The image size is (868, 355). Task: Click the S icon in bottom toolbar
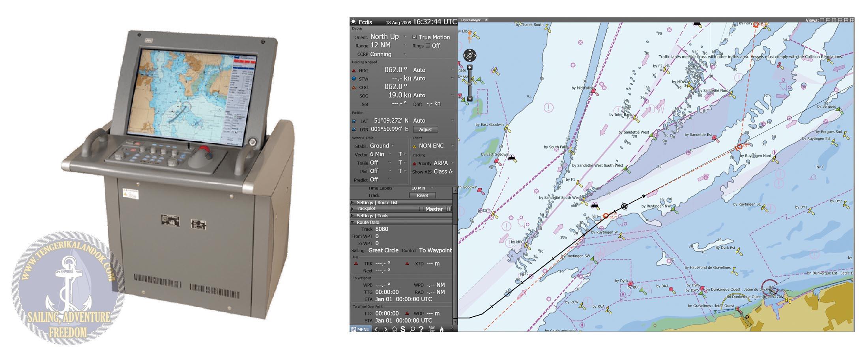pos(403,329)
